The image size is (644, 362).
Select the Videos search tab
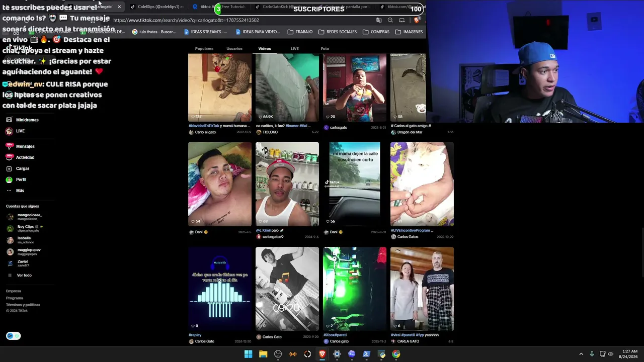click(x=265, y=49)
